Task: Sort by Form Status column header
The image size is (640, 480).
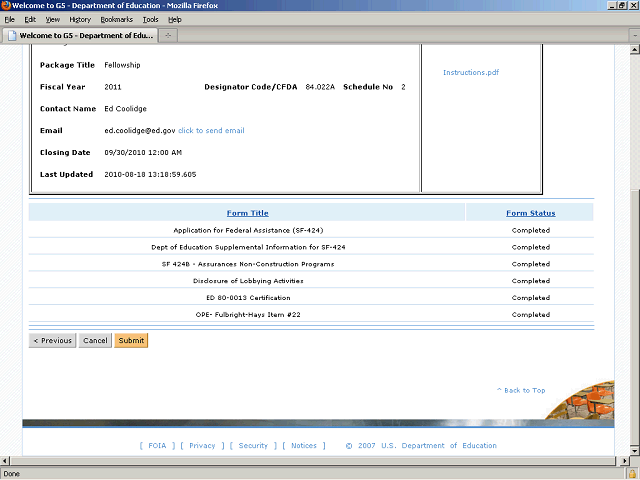Action: point(530,213)
